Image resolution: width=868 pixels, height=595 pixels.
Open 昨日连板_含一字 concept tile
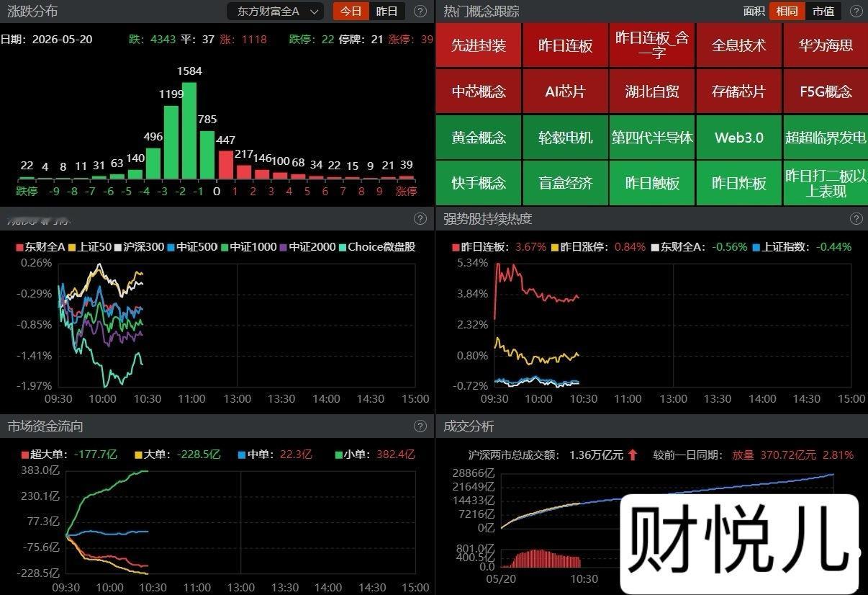652,45
